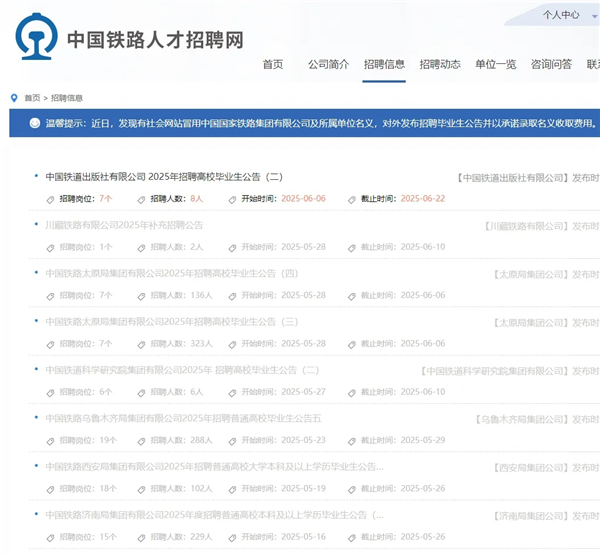This screenshot has width=600, height=557.
Task: Click tag icon beside 招聘岗位: 18个
Action: 51,490
